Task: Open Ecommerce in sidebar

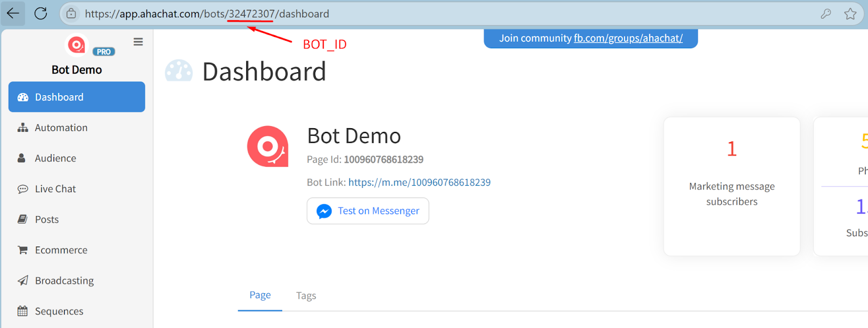Action: pyautogui.click(x=76, y=250)
